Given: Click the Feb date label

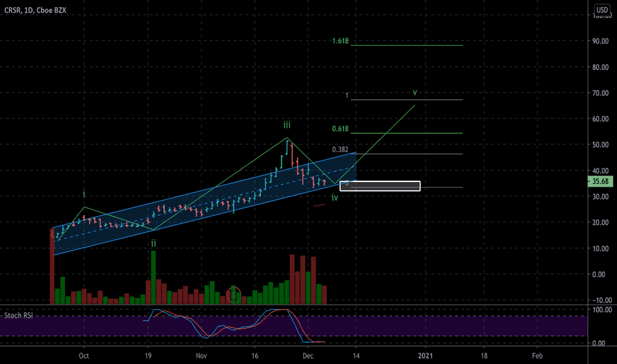Looking at the screenshot, I should [537, 356].
